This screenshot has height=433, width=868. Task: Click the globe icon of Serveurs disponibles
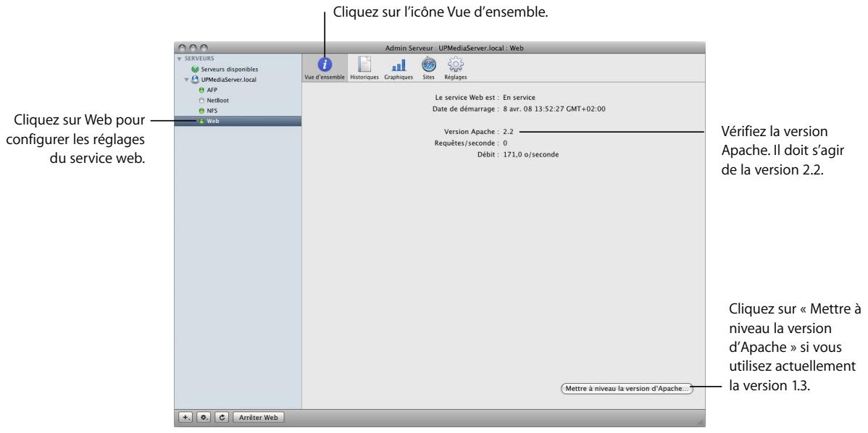pyautogui.click(x=195, y=70)
